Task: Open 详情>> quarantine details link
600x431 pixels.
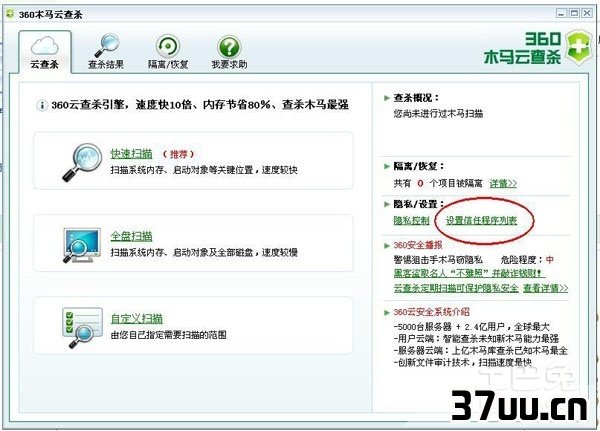Action: coord(503,183)
